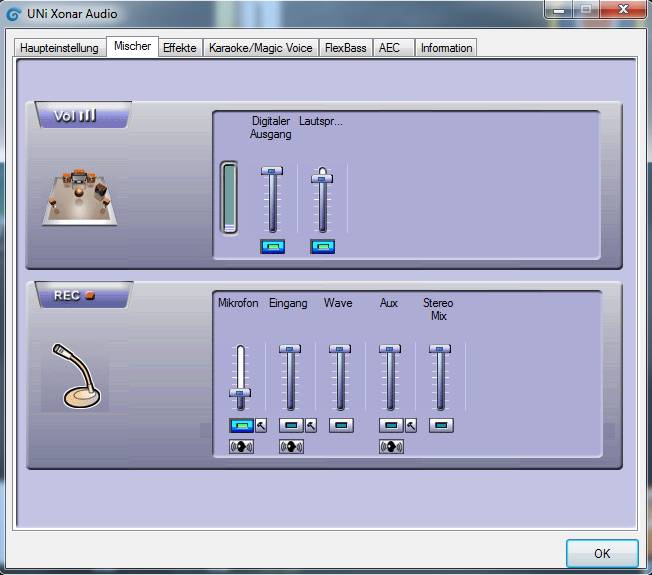
Task: Toggle the Wave recording select button
Action: tap(341, 425)
